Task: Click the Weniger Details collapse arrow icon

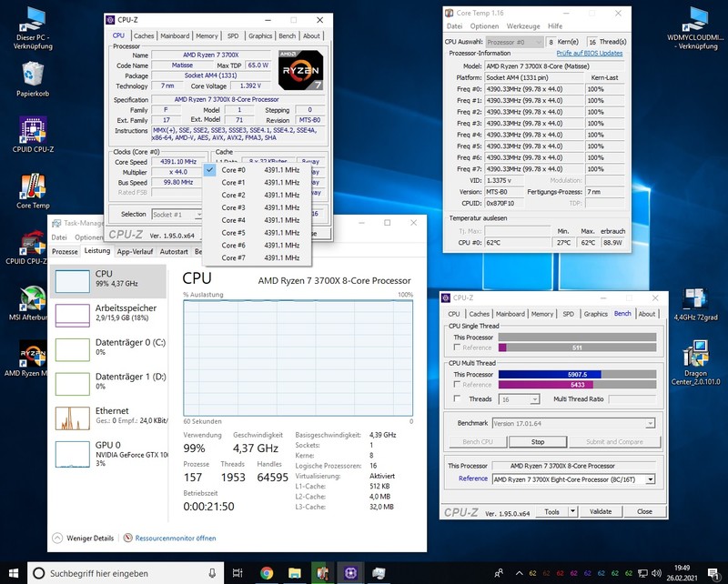Action: click(57, 538)
